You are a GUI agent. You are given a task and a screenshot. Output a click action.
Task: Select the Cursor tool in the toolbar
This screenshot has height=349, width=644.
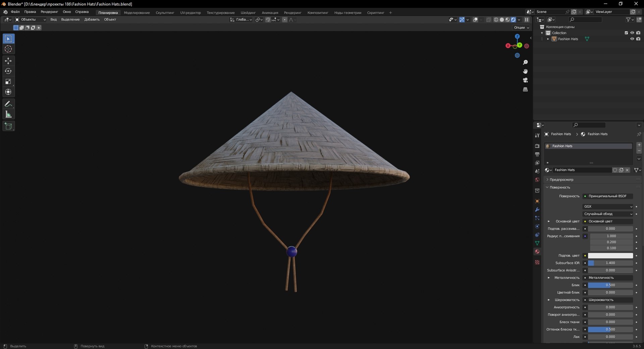(x=8, y=49)
